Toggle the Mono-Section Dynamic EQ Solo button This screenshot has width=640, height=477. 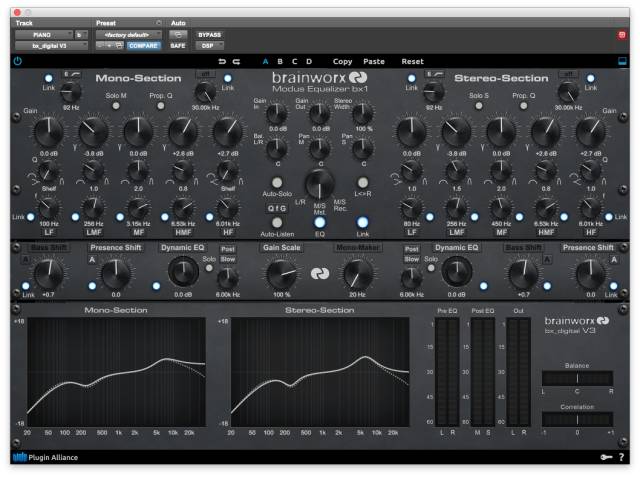[x=209, y=268]
